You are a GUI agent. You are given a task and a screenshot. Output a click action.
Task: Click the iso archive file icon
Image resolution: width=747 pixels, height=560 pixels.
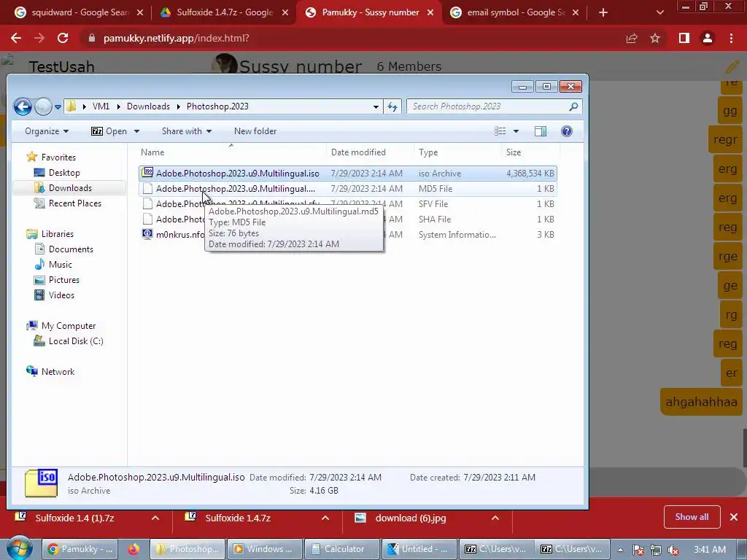pyautogui.click(x=147, y=174)
